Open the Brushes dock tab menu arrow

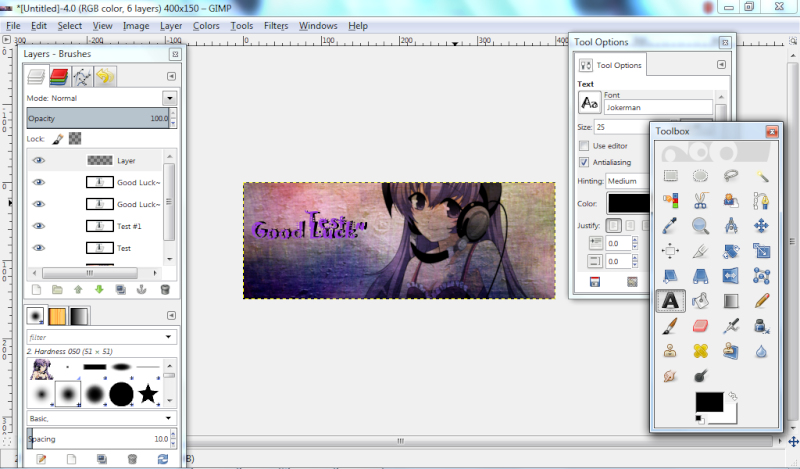(171, 315)
